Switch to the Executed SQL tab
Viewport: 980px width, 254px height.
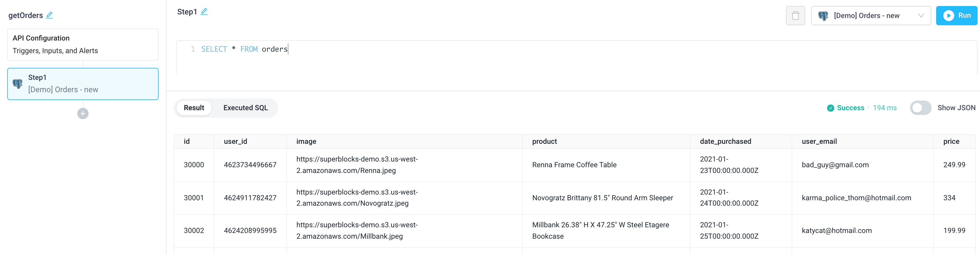tap(245, 107)
